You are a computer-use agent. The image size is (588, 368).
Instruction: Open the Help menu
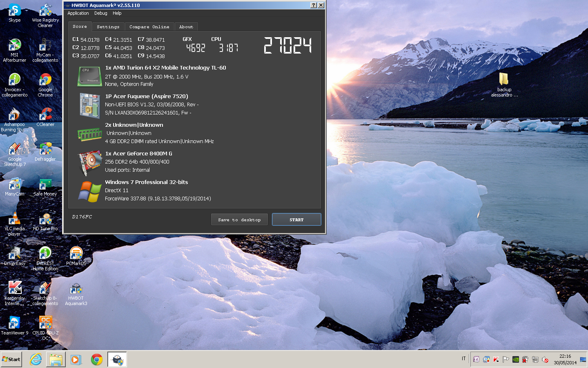tap(117, 13)
